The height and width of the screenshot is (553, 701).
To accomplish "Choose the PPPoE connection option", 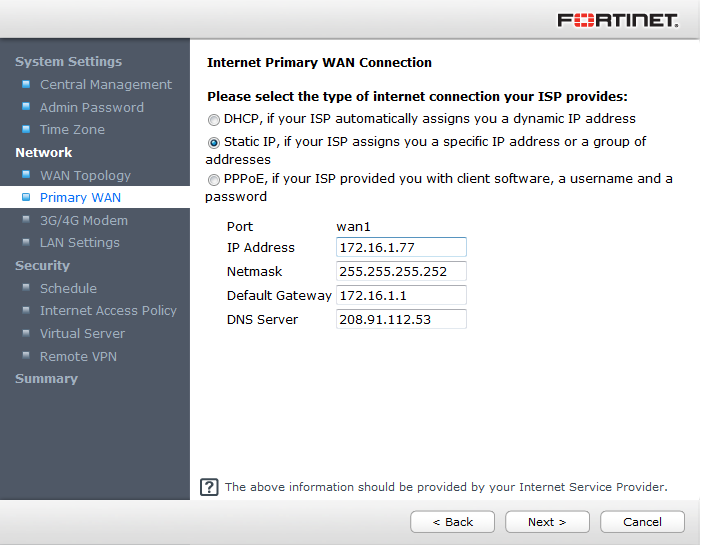I will pyautogui.click(x=214, y=180).
